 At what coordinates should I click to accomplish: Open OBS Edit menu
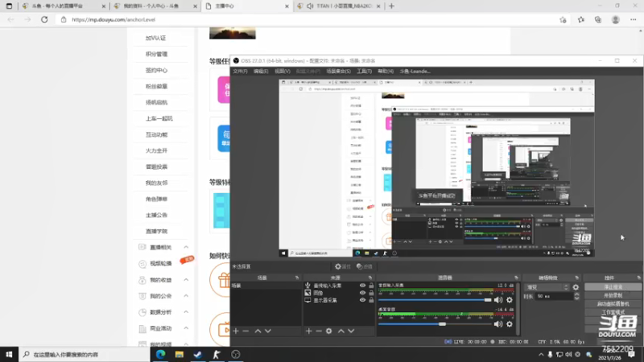pyautogui.click(x=261, y=71)
